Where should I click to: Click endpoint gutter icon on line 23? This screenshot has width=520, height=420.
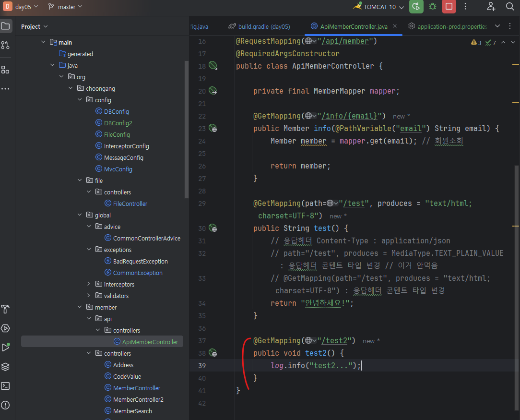[x=213, y=128]
